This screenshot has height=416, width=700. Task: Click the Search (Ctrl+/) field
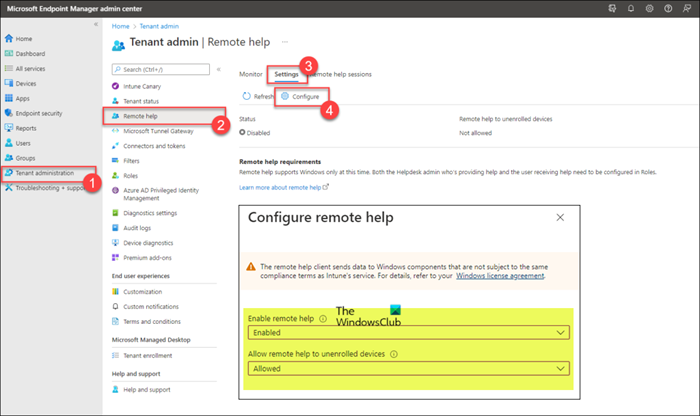pos(161,69)
